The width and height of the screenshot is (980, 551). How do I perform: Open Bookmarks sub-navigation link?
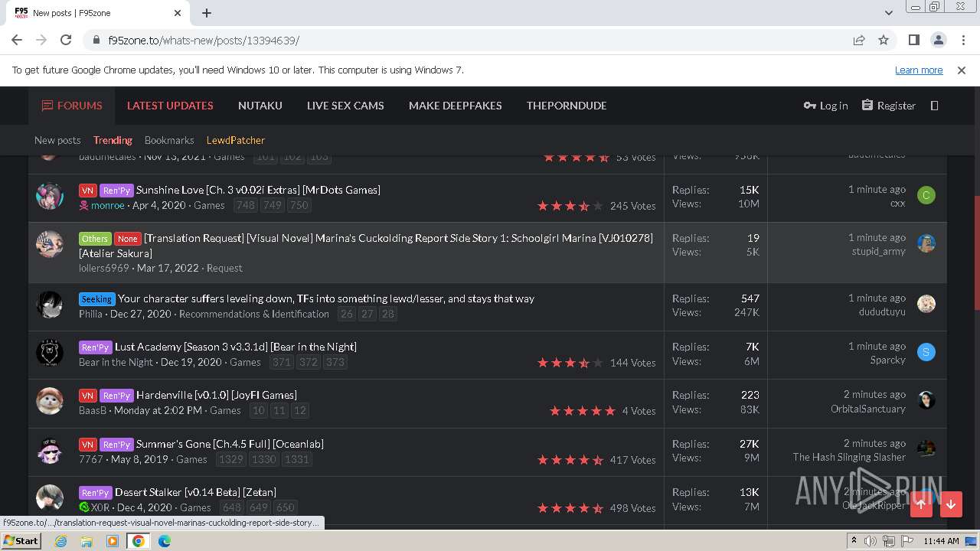[169, 140]
